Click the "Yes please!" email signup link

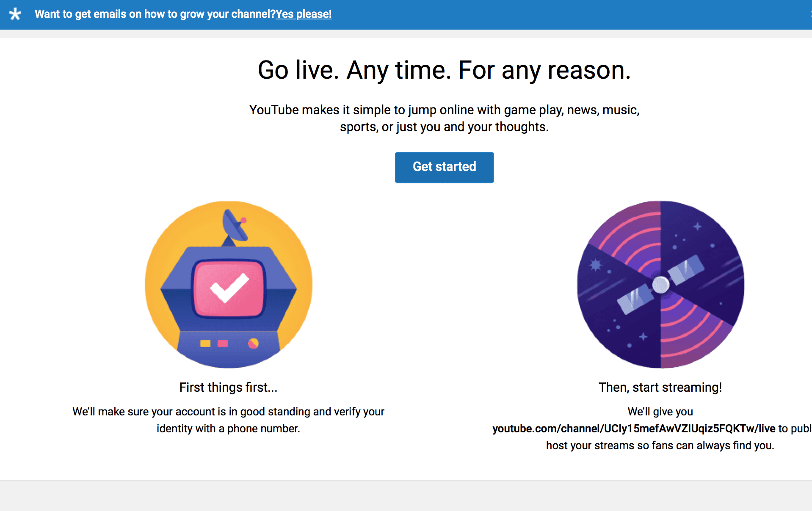click(304, 14)
